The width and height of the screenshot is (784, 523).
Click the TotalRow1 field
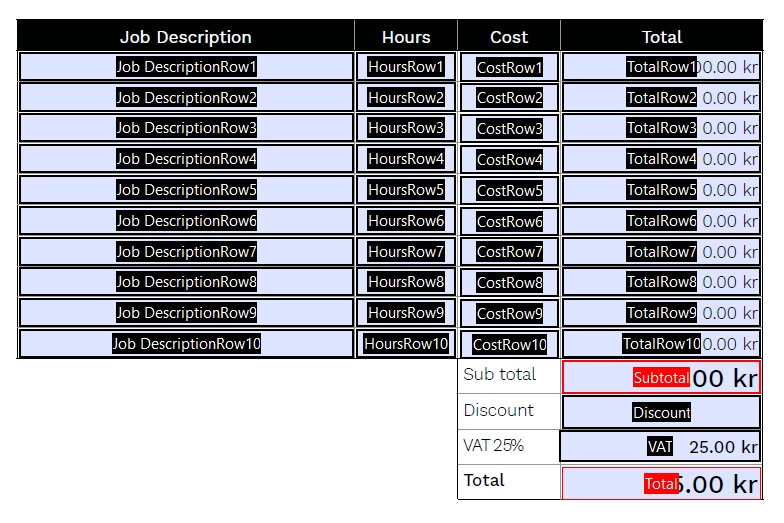click(x=662, y=66)
